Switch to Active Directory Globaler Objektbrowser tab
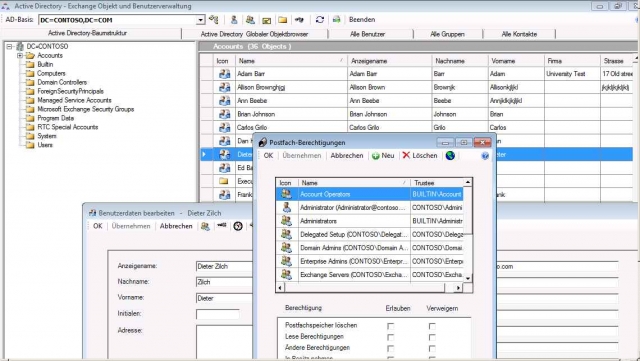The height and width of the screenshot is (361, 640). tap(254, 34)
